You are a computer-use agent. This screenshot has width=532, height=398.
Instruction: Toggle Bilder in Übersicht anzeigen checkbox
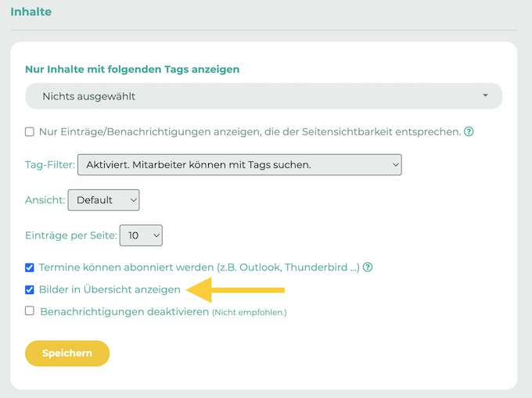[30, 290]
